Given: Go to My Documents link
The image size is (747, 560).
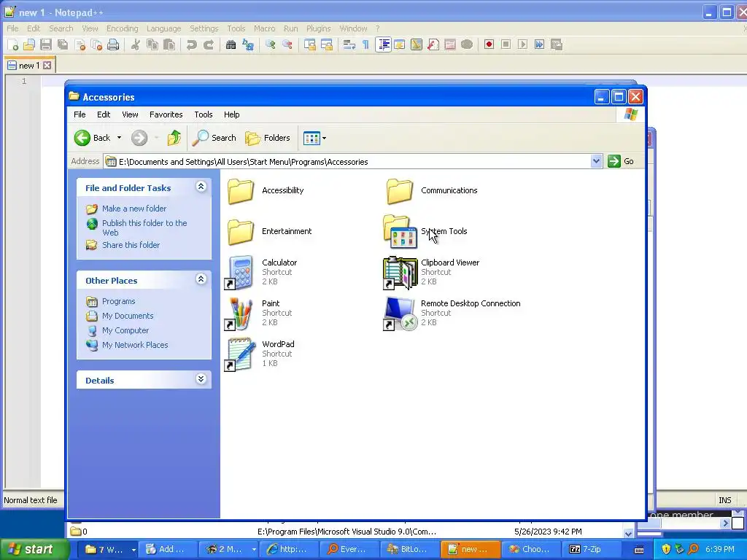Looking at the screenshot, I should pyautogui.click(x=128, y=316).
